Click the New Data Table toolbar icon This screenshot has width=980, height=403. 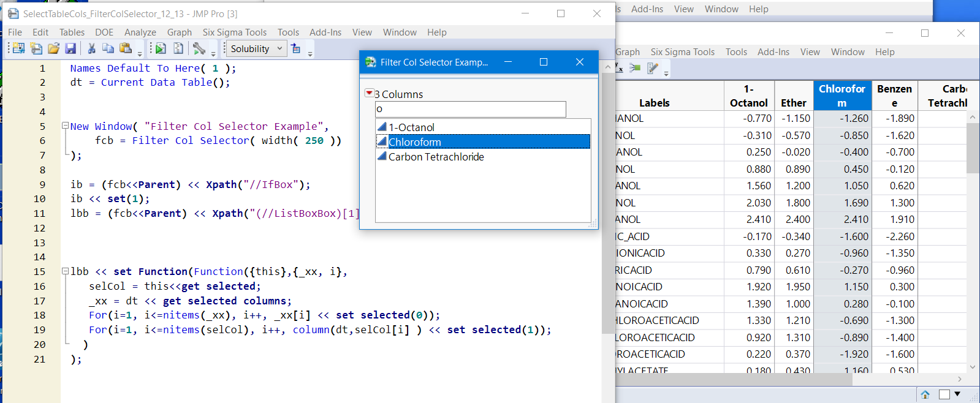coord(18,49)
